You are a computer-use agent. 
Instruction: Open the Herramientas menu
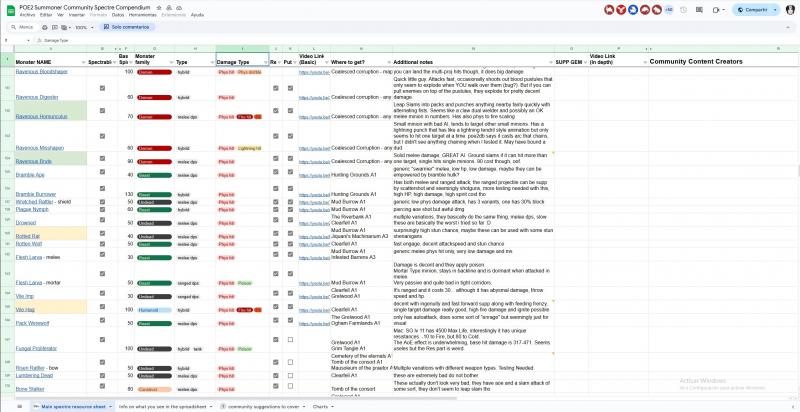point(143,15)
